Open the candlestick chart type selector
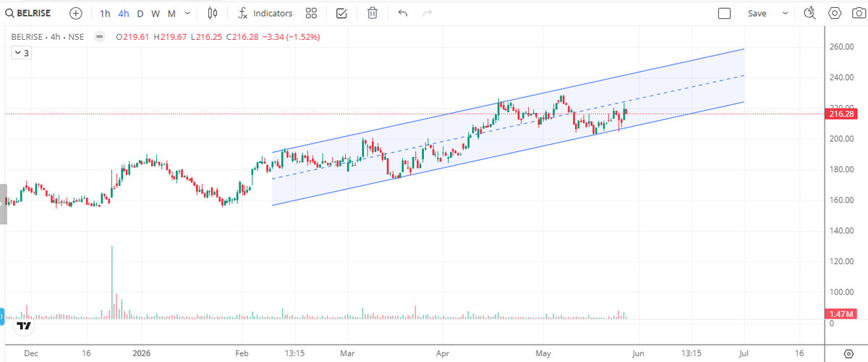 pos(212,13)
